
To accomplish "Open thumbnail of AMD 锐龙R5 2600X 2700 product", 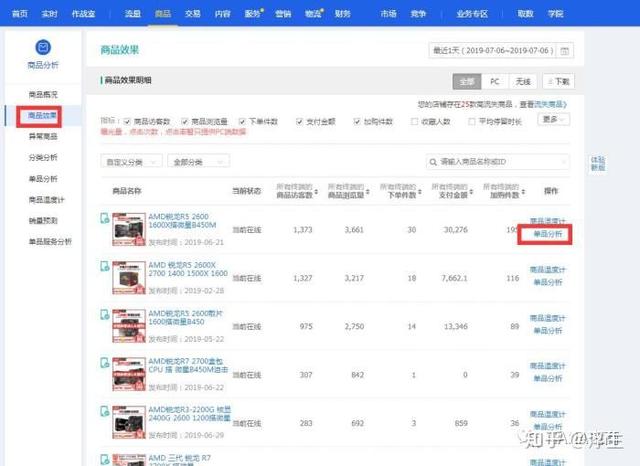I will [129, 277].
